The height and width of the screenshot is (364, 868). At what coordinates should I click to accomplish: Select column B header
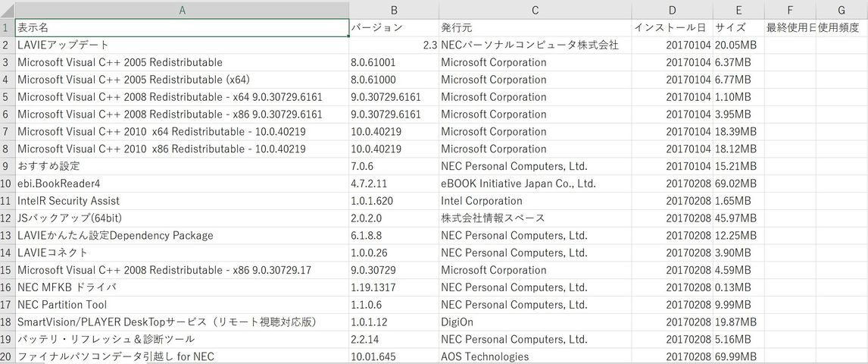point(394,10)
